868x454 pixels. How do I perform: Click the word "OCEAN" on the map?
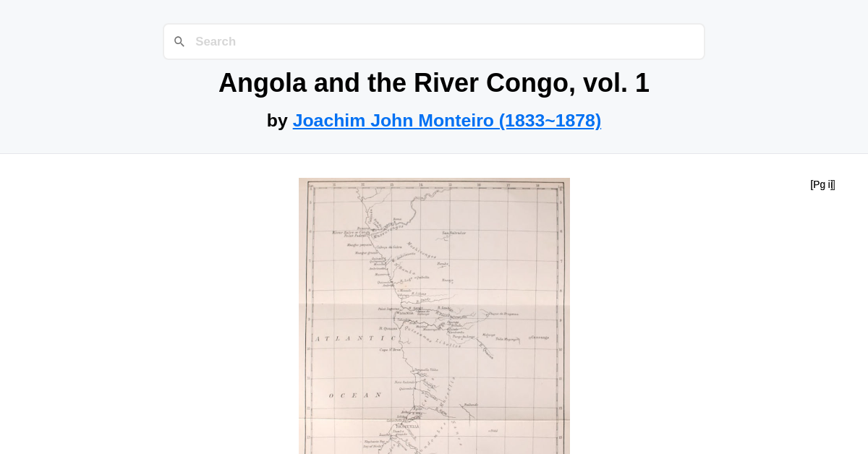point(354,394)
